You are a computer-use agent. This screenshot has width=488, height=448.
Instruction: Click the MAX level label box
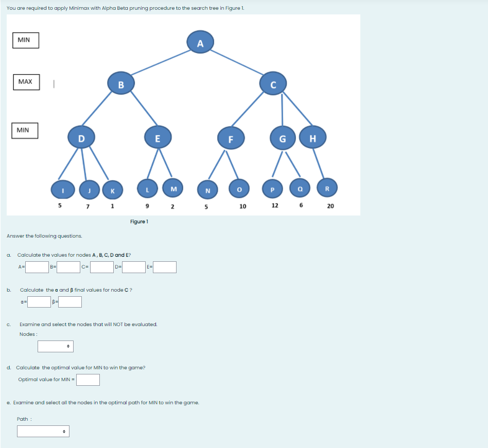26,82
